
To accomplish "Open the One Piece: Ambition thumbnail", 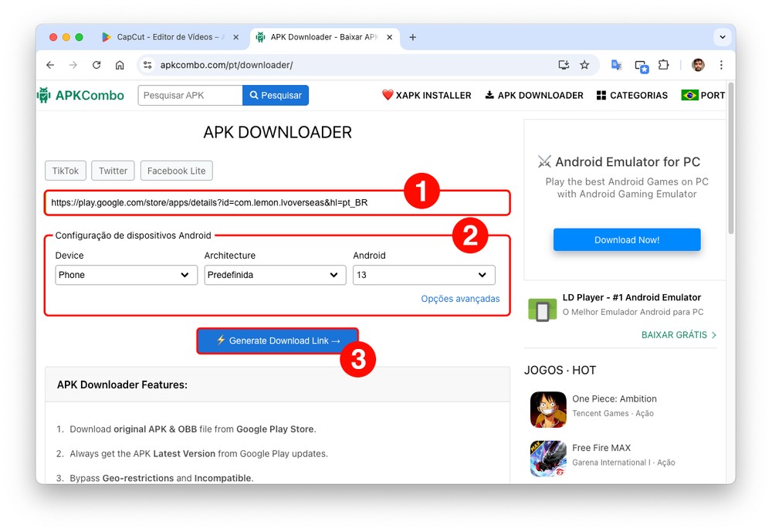I will tap(548, 409).
